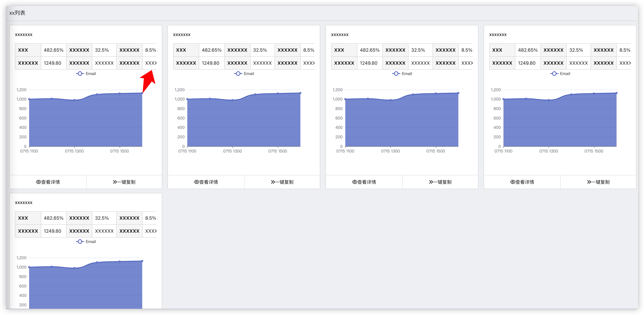Open 查看详情 on the third card

pyautogui.click(x=364, y=182)
